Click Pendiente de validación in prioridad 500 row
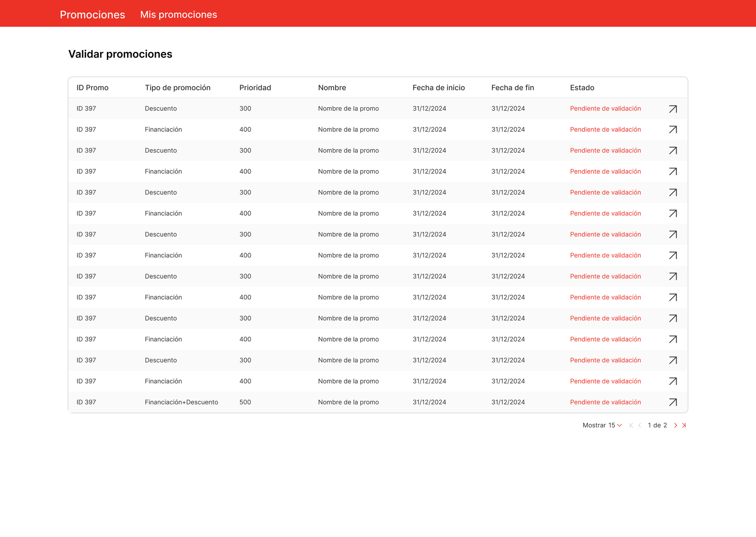 (605, 402)
